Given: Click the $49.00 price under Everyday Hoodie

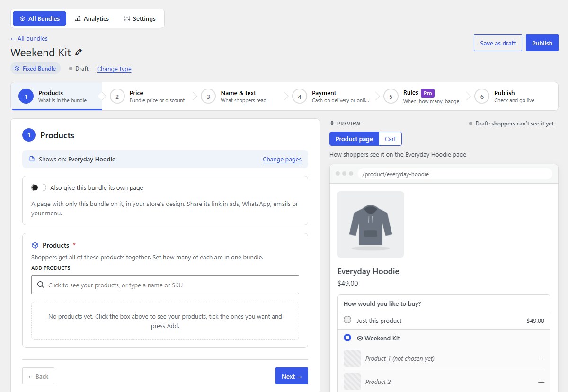Looking at the screenshot, I should tap(348, 284).
